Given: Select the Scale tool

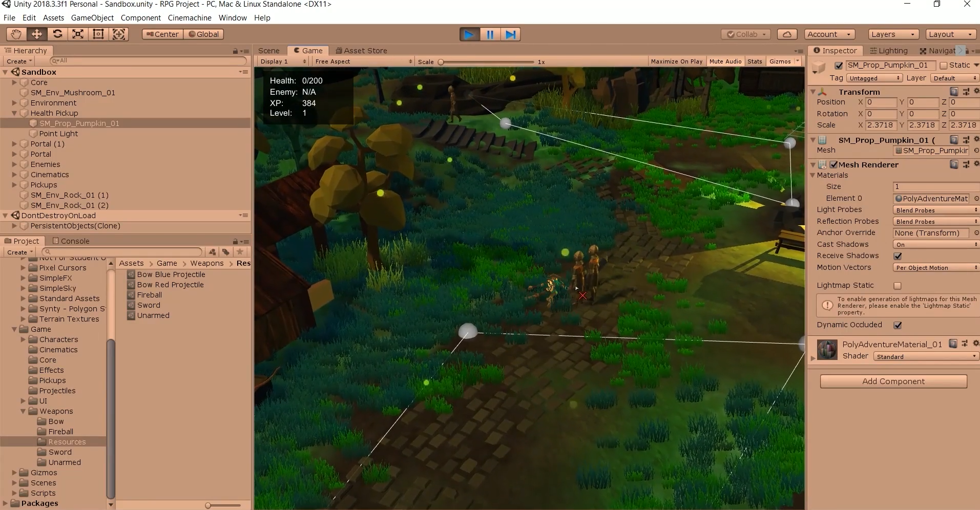Looking at the screenshot, I should pyautogui.click(x=77, y=34).
